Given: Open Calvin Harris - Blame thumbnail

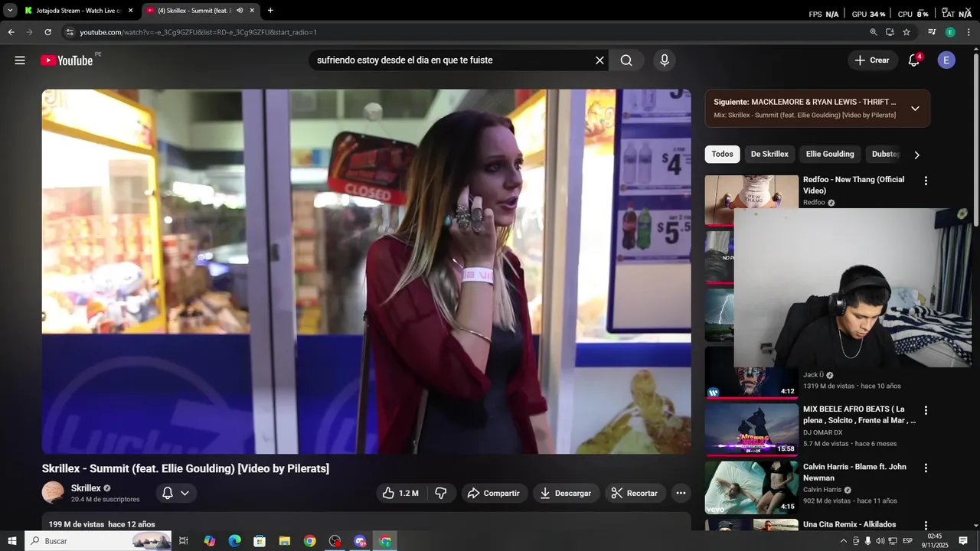Looking at the screenshot, I should (x=751, y=487).
